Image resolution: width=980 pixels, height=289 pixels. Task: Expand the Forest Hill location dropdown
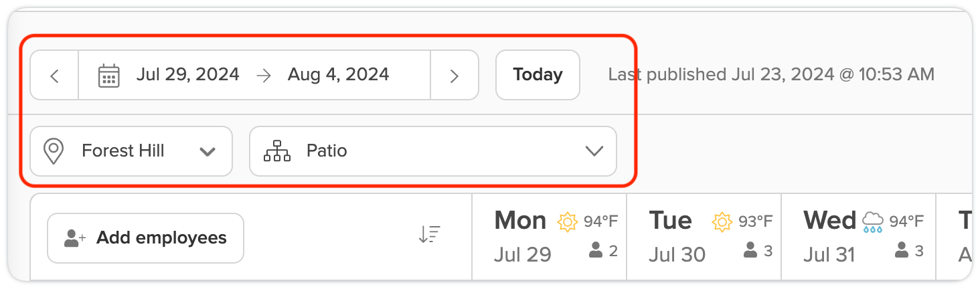click(131, 151)
